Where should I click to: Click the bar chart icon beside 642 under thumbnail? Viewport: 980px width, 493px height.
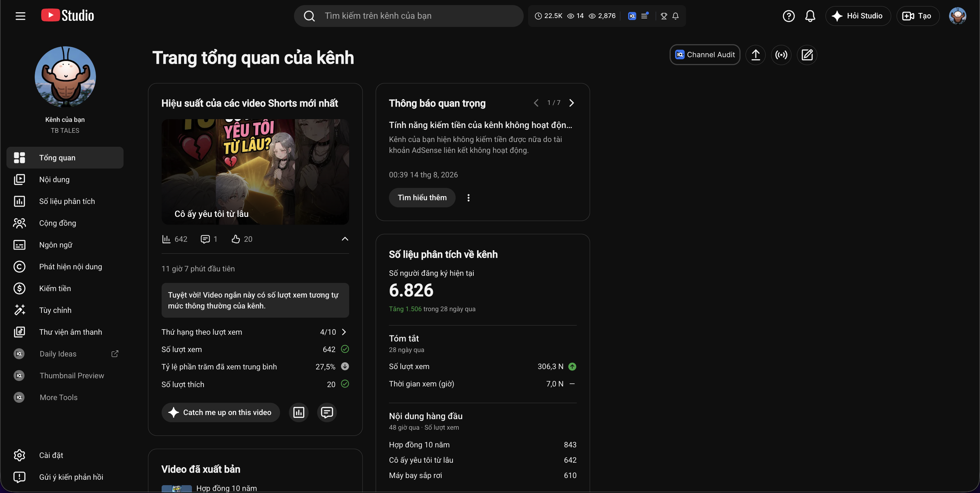[166, 239]
